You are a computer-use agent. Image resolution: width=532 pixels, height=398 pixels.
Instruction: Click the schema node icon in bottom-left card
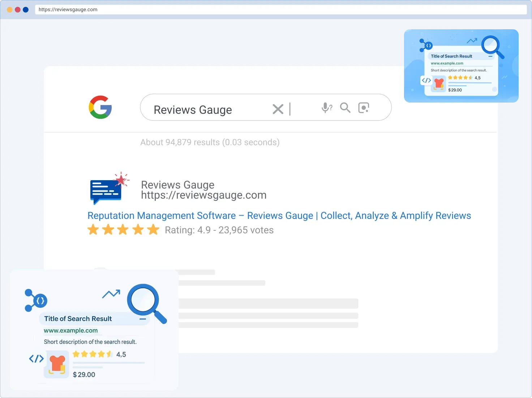(35, 300)
